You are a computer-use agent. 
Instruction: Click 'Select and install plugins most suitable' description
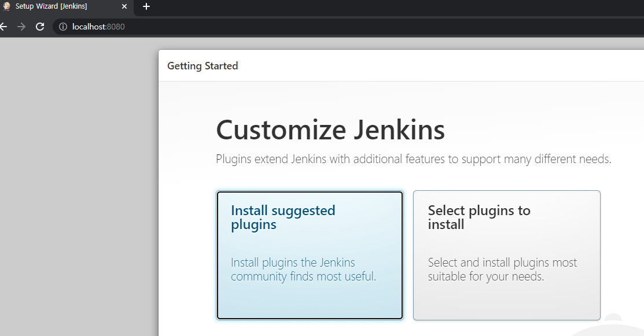tap(502, 269)
